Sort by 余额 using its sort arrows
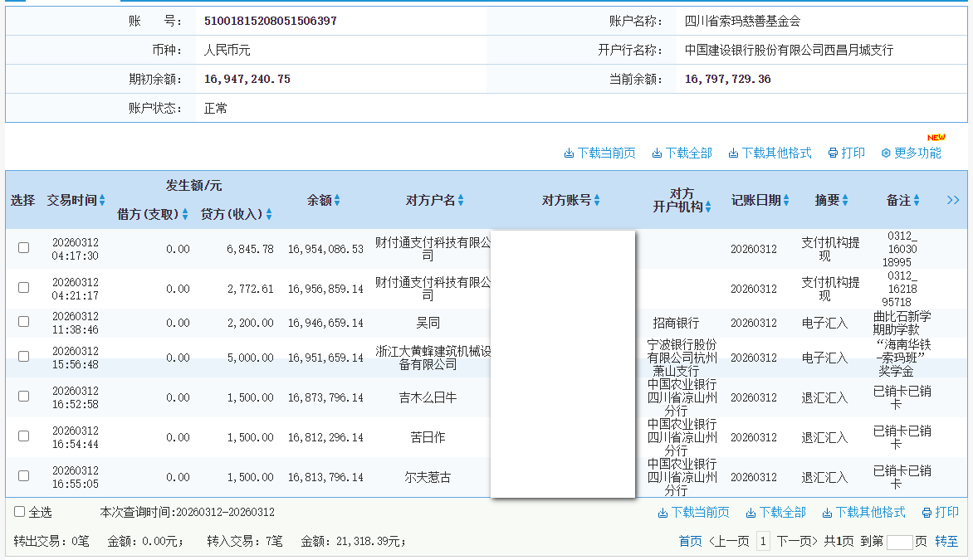The height and width of the screenshot is (560, 973). (335, 200)
